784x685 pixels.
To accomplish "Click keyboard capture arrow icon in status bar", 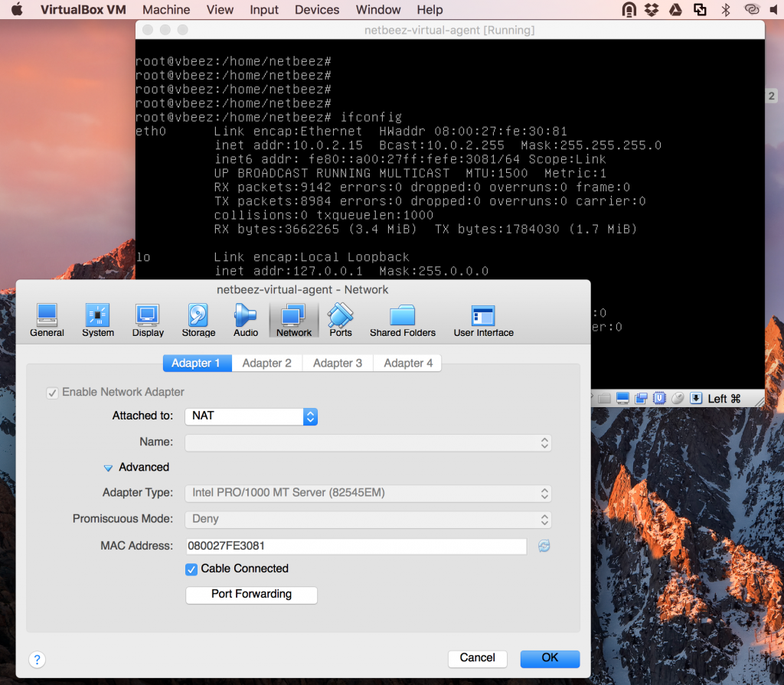I will (x=695, y=399).
